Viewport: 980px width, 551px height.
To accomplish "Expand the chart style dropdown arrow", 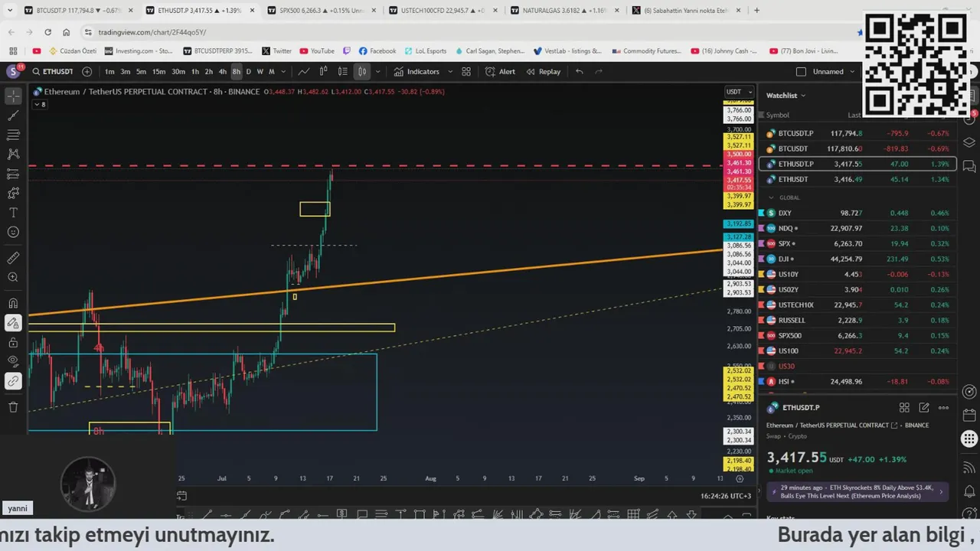I will (377, 71).
